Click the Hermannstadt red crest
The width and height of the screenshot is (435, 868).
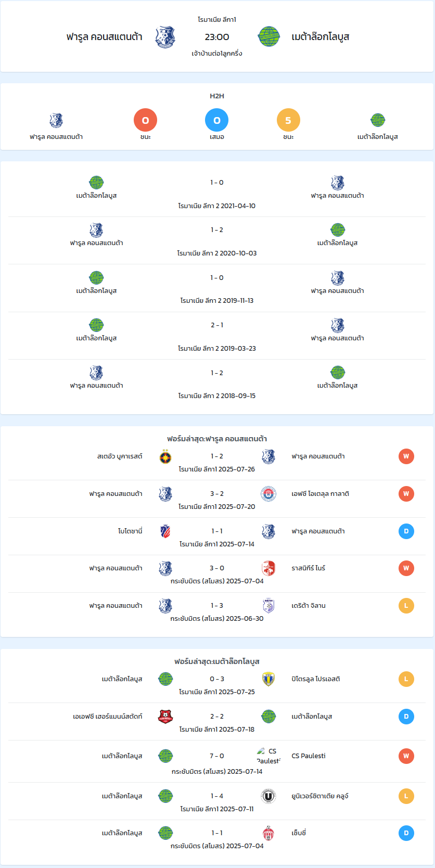(165, 717)
